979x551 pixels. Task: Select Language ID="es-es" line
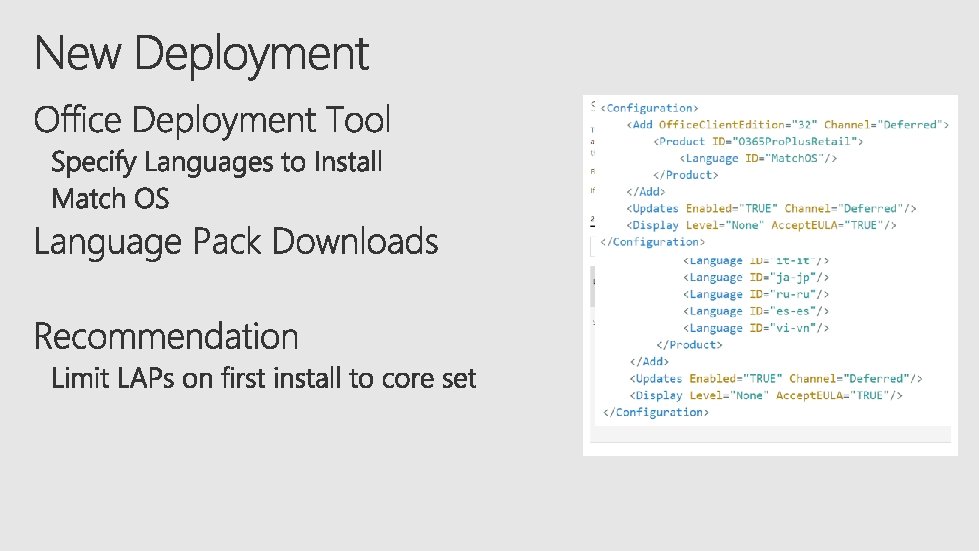point(756,311)
